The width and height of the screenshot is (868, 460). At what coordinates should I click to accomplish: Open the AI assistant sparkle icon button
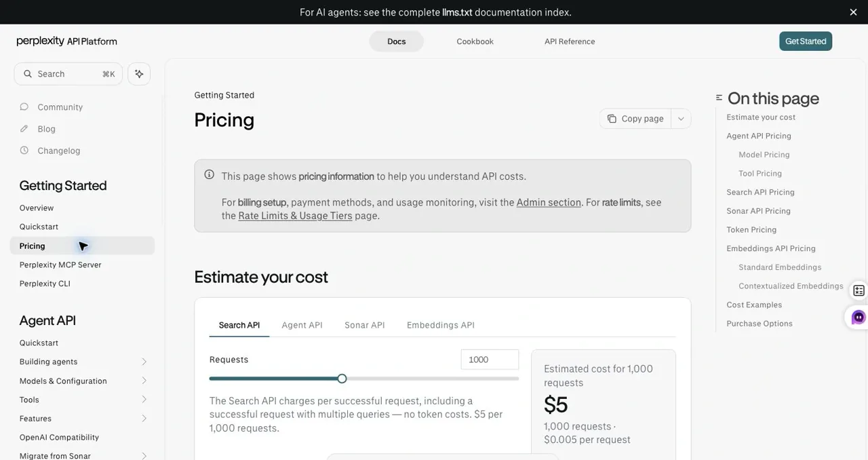(139, 74)
